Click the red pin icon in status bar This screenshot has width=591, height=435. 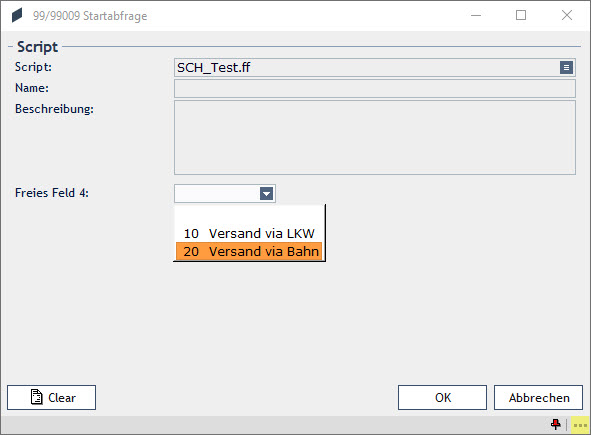click(556, 424)
